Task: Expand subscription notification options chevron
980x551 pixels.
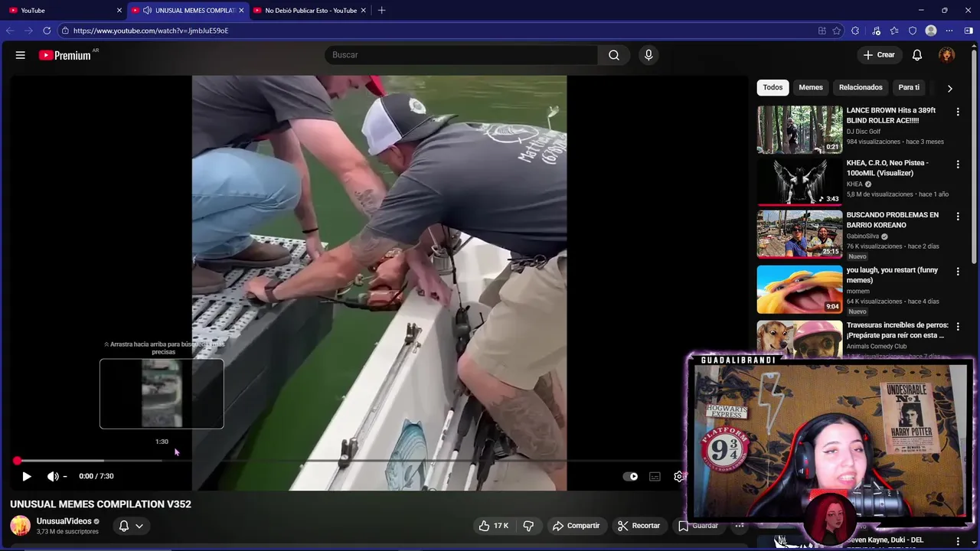Action: coord(139,526)
